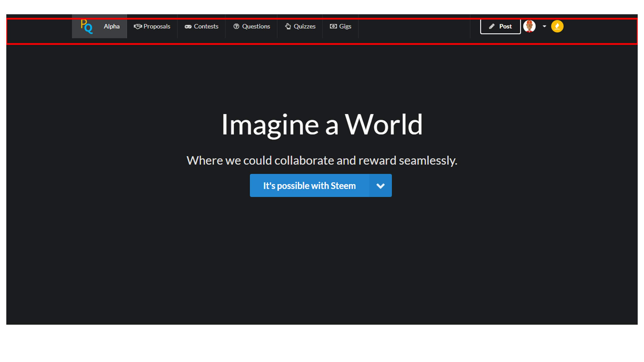Open the Gigs section
644x362 pixels.
pyautogui.click(x=340, y=26)
